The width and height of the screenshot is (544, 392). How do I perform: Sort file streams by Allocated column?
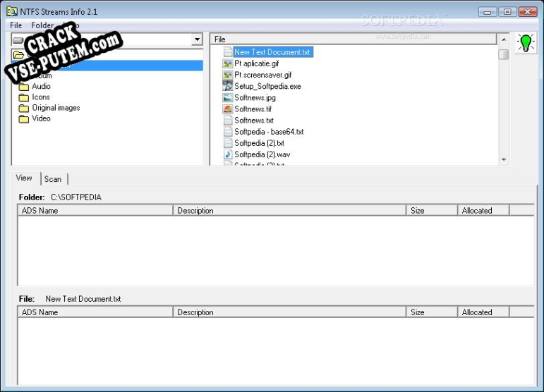tap(483, 312)
